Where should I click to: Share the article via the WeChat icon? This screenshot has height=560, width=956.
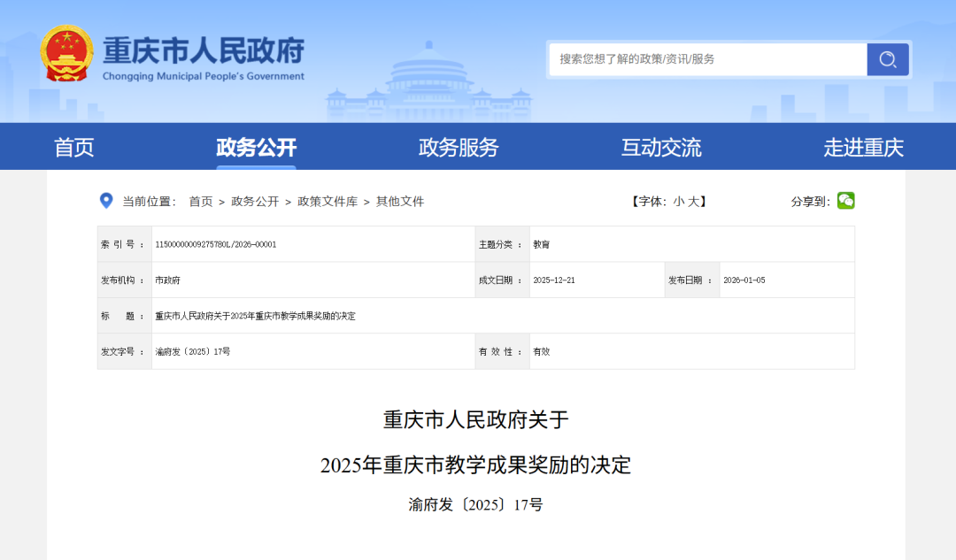[846, 201]
